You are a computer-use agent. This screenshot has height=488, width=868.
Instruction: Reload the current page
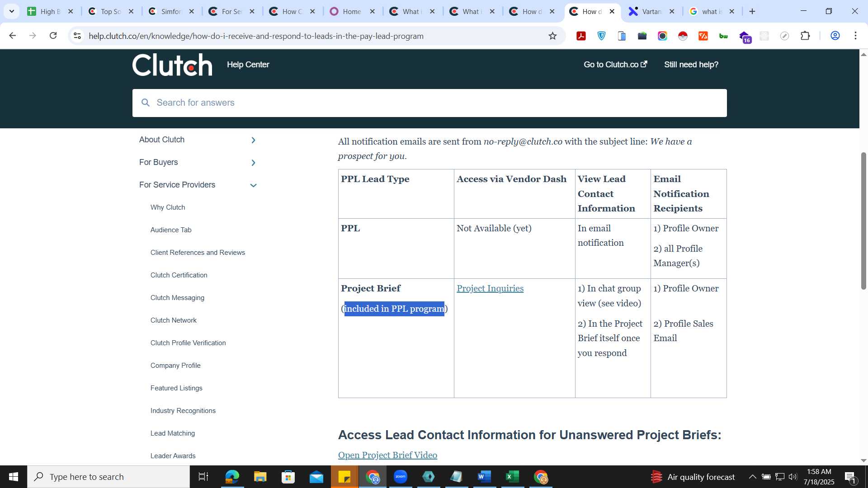coord(53,36)
